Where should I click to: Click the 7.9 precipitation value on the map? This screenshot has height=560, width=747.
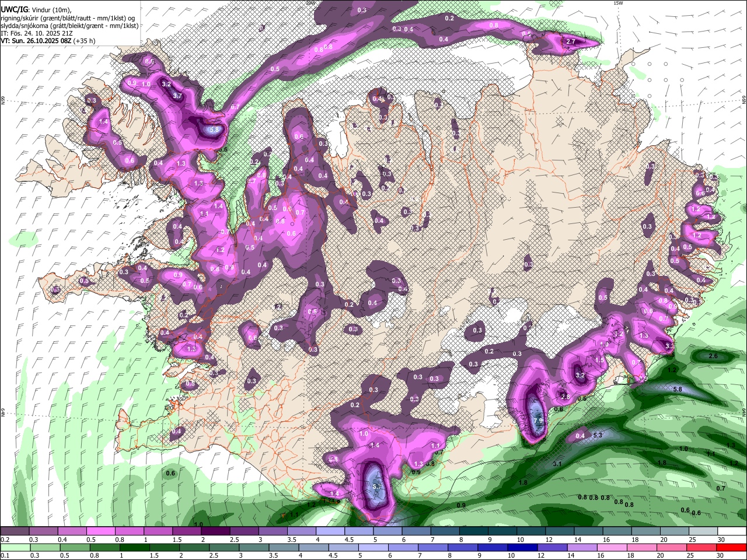pos(539,420)
